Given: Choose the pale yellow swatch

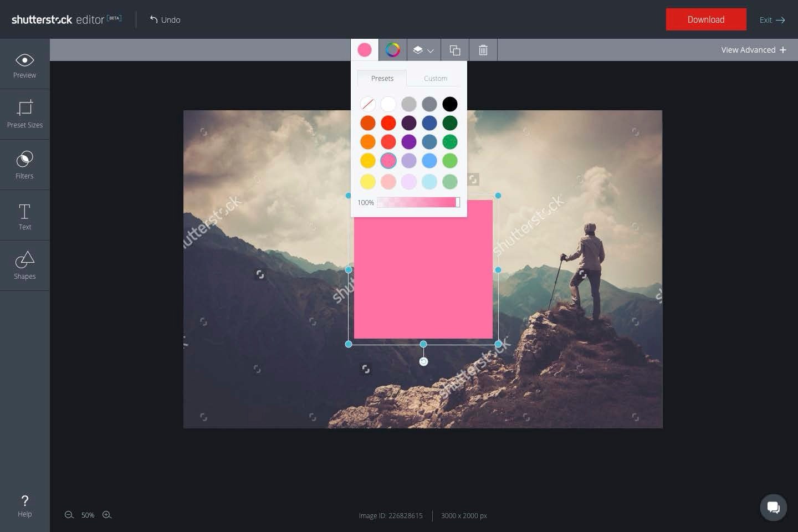Looking at the screenshot, I should 368,182.
